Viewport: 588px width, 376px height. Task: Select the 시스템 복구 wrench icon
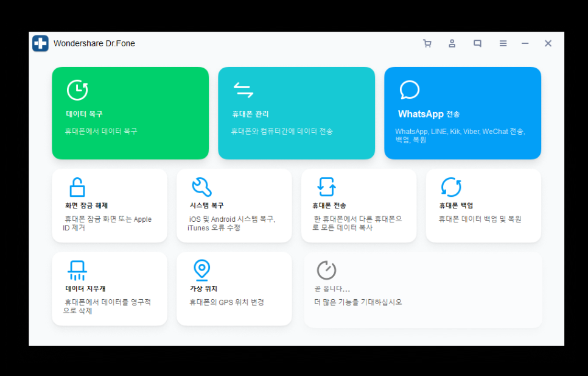coord(201,187)
